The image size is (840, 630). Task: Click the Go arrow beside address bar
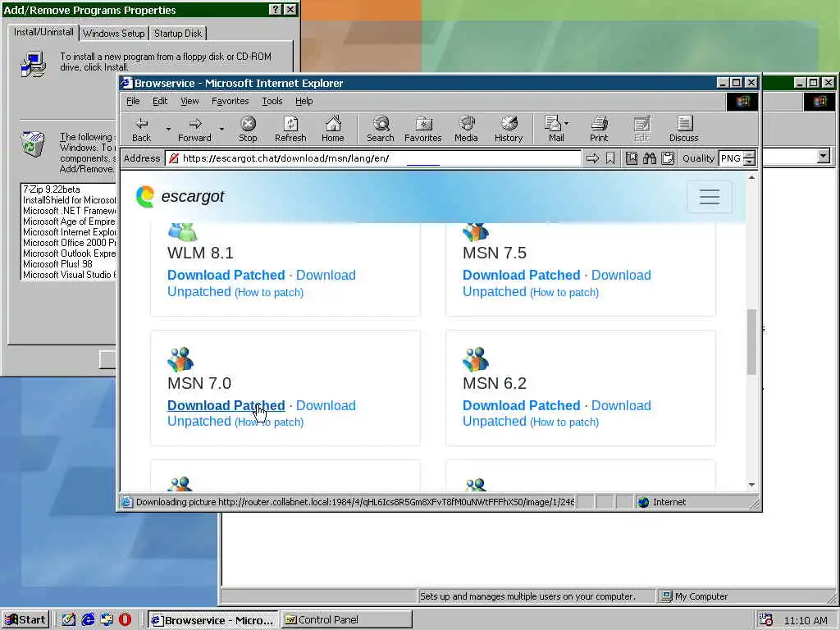point(592,158)
